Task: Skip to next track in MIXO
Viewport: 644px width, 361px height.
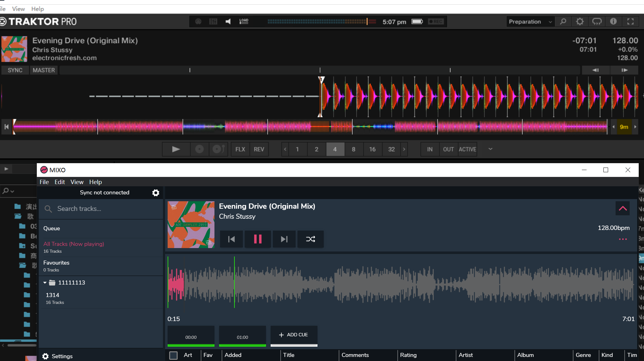Action: click(284, 239)
